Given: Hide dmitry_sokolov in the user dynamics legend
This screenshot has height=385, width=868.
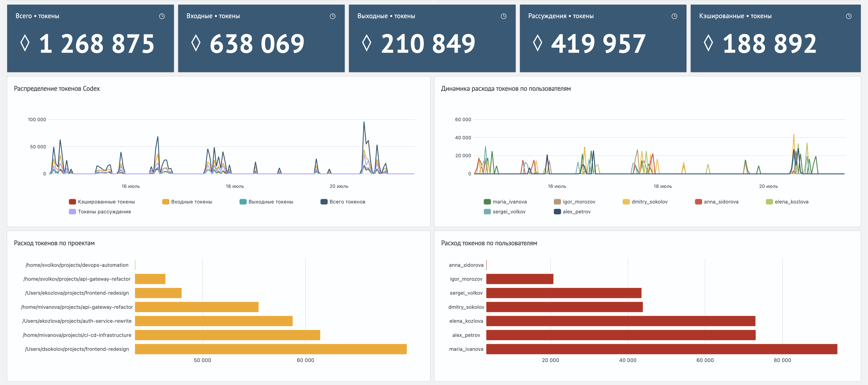Looking at the screenshot, I should 645,202.
